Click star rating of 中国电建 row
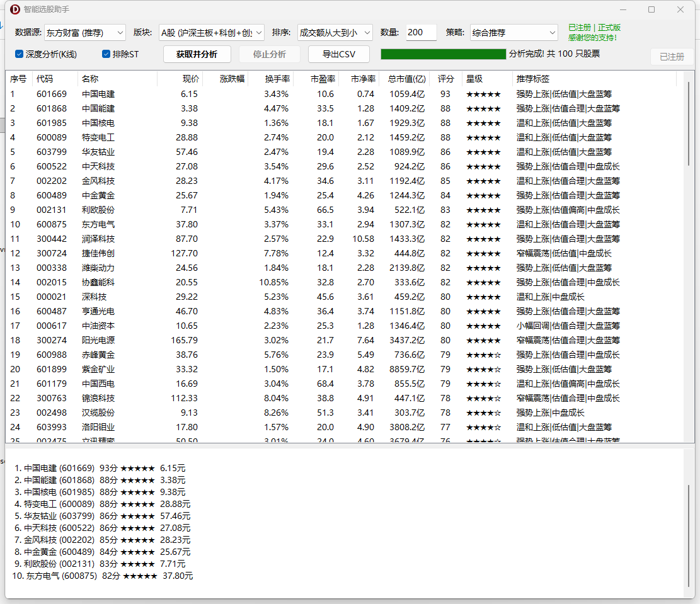The height and width of the screenshot is (604, 700). [483, 94]
